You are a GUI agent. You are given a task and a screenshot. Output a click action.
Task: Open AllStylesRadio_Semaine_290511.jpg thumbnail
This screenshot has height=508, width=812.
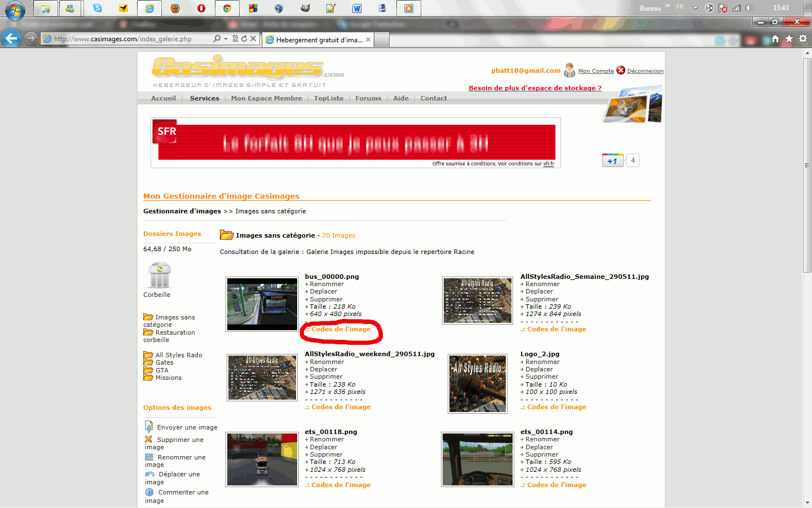pyautogui.click(x=478, y=300)
